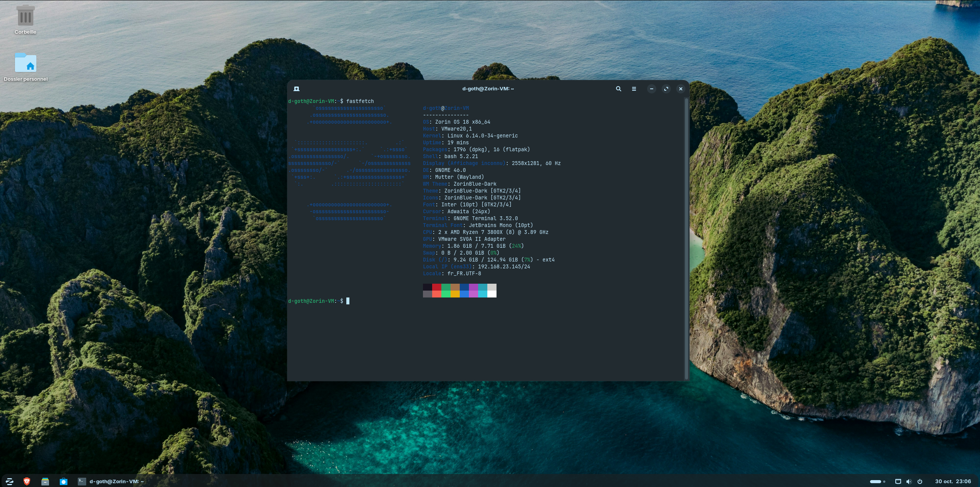Click the volume speaker tray icon

coord(909,481)
